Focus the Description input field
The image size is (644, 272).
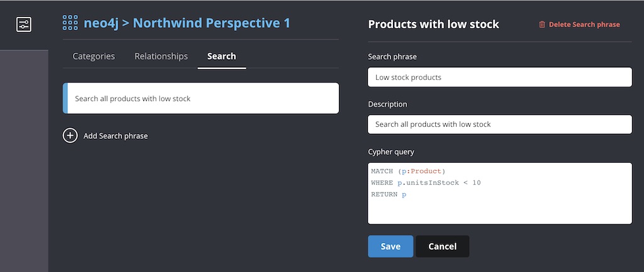coord(500,124)
